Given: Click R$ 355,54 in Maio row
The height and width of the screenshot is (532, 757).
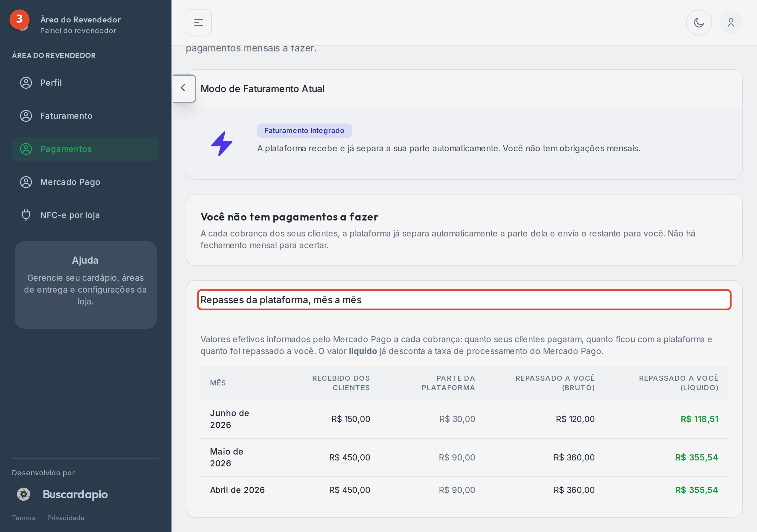Looking at the screenshot, I should 697,457.
